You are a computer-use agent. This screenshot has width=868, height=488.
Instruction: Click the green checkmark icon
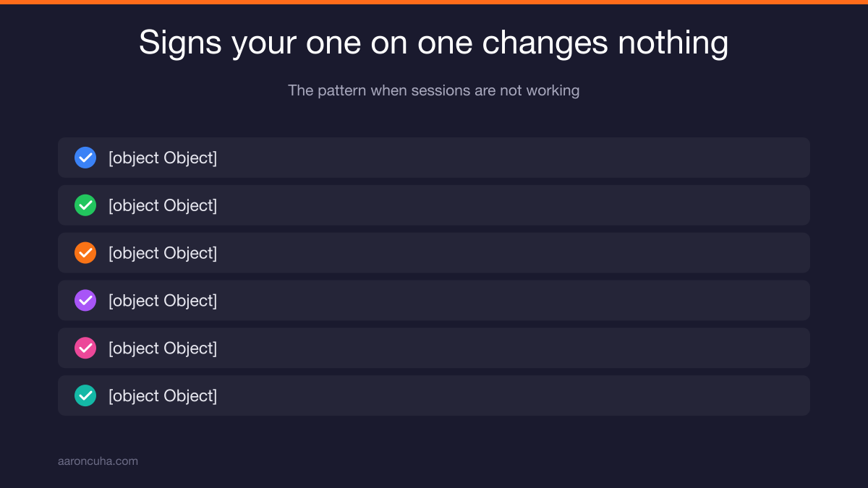85,205
